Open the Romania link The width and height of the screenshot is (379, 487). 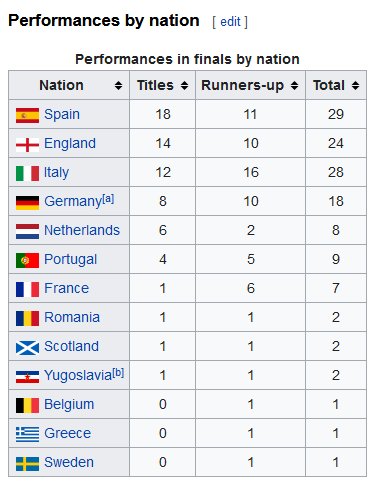tap(72, 317)
